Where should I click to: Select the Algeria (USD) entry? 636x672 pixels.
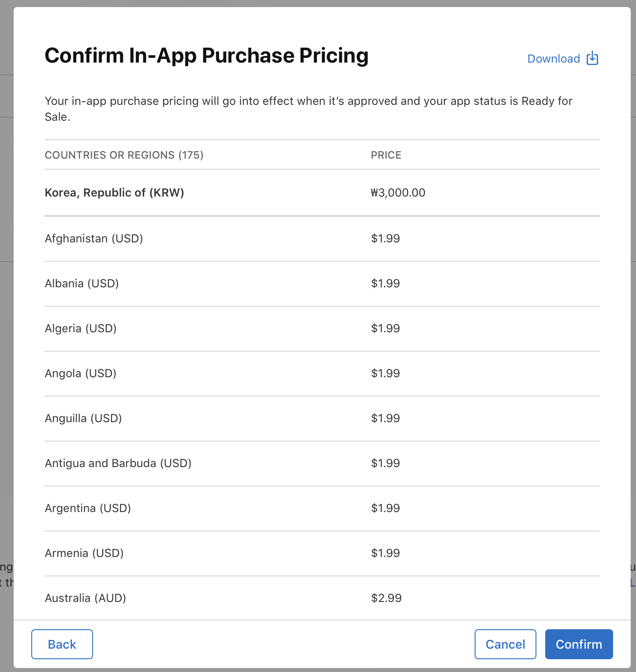(81, 328)
